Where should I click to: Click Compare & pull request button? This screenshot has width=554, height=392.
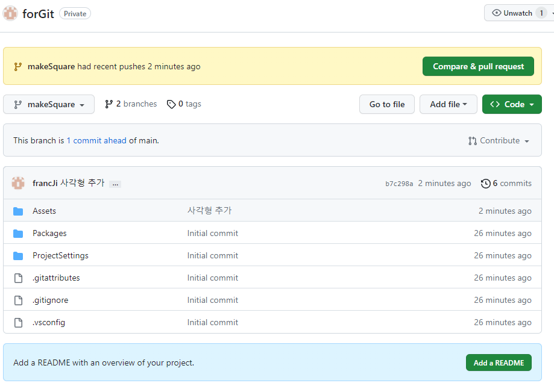coord(478,66)
